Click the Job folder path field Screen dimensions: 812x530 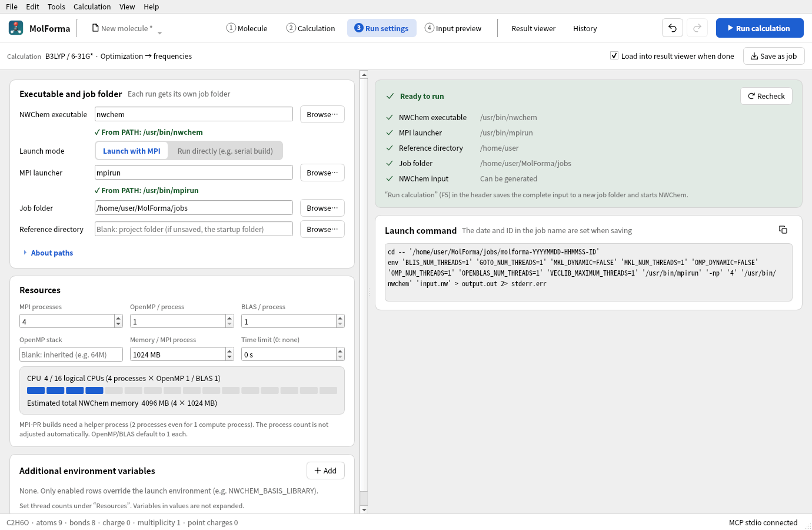(x=194, y=208)
